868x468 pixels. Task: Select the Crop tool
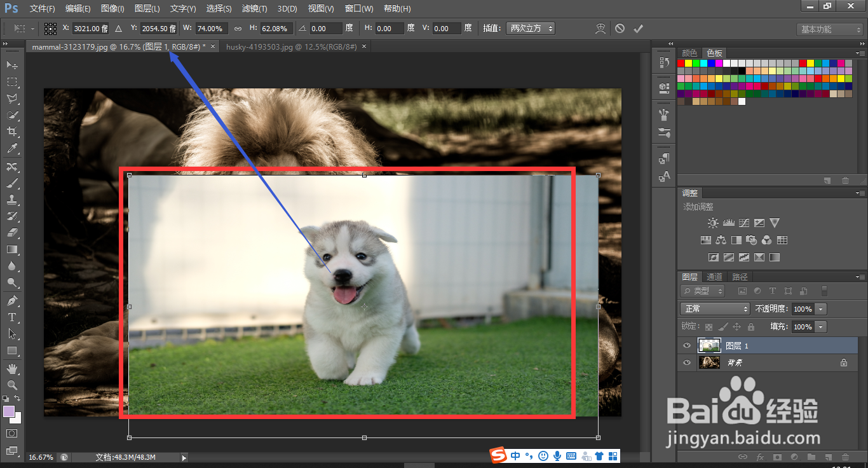click(x=12, y=132)
